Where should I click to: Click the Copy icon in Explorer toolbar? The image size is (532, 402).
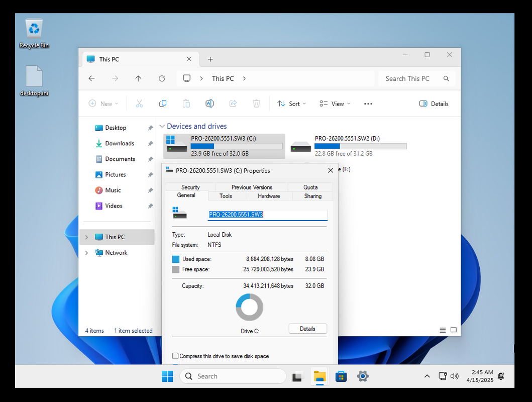point(163,104)
